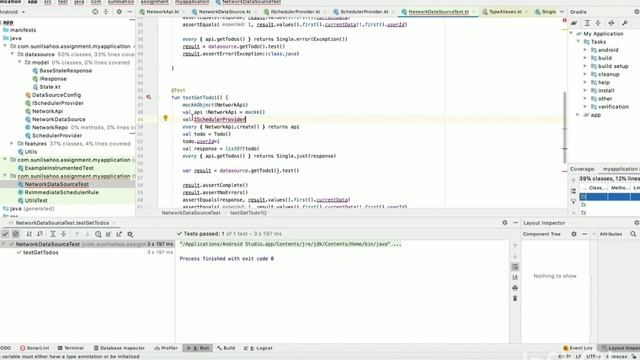Switch to SchedulerProvider.kt editor tab
Screen dimensions: 640x360
(x=363, y=12)
